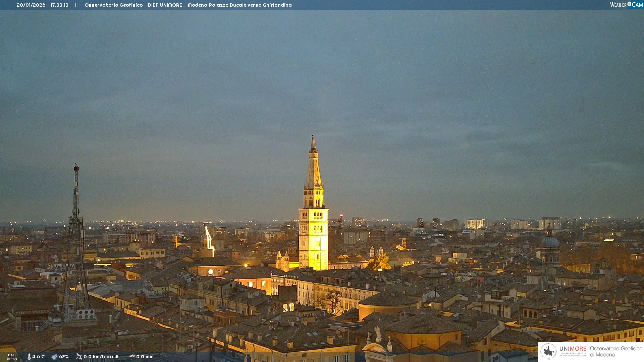Click the 0.0 km/h da W wind reading
The width and height of the screenshot is (644, 362).
101,357
